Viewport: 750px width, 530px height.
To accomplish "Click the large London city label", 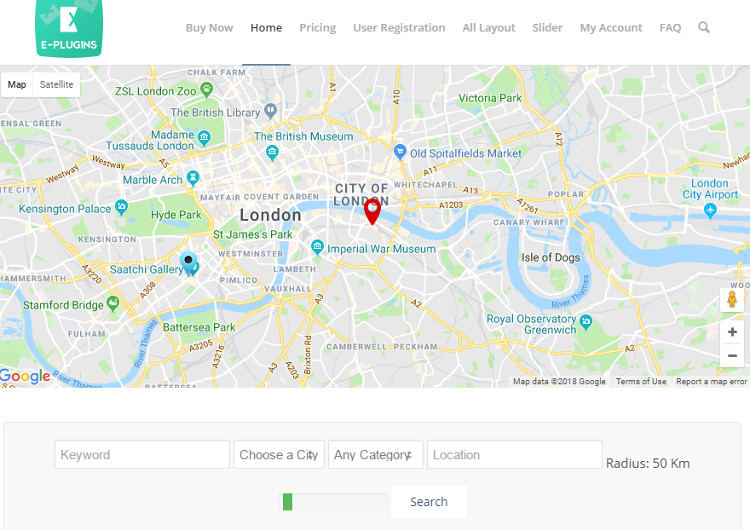I will point(270,215).
